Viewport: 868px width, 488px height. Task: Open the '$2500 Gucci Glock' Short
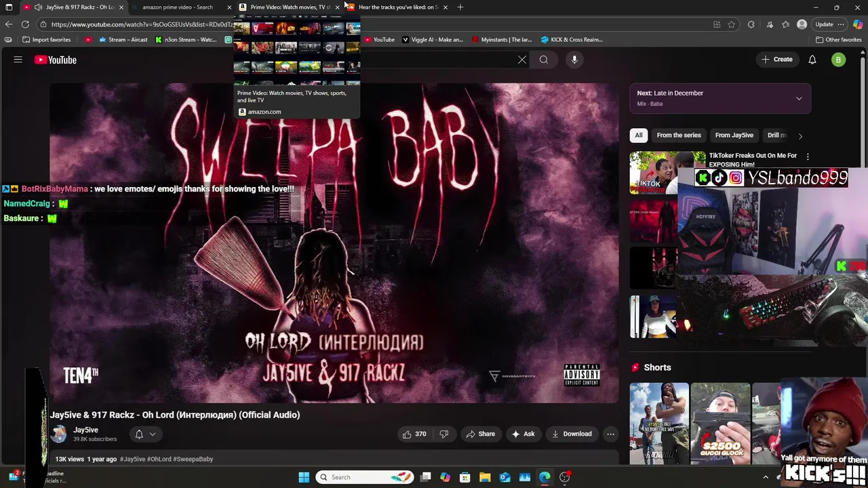(720, 424)
